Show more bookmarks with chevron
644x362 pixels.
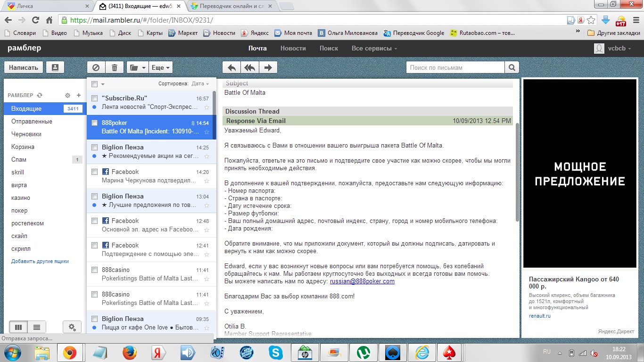click(578, 31)
